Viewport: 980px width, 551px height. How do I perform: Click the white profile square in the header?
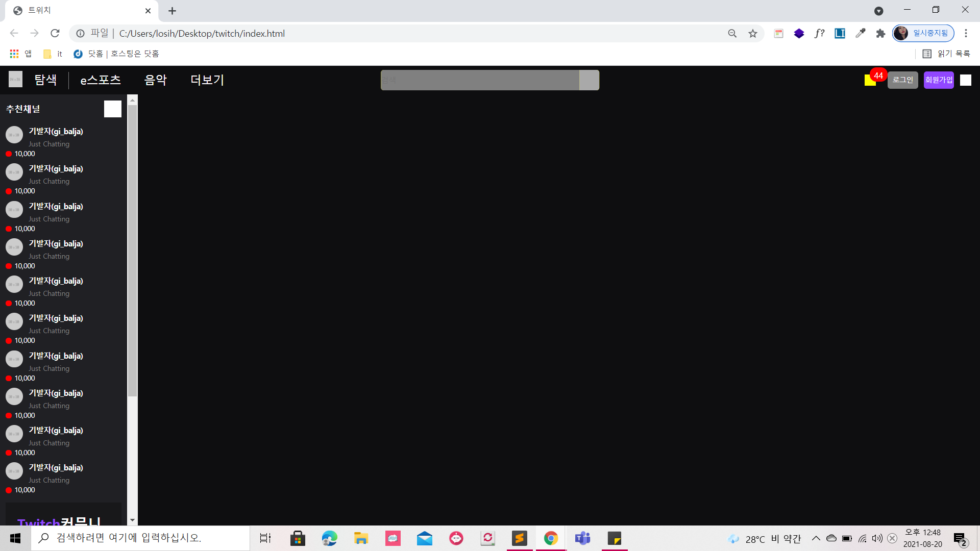965,80
